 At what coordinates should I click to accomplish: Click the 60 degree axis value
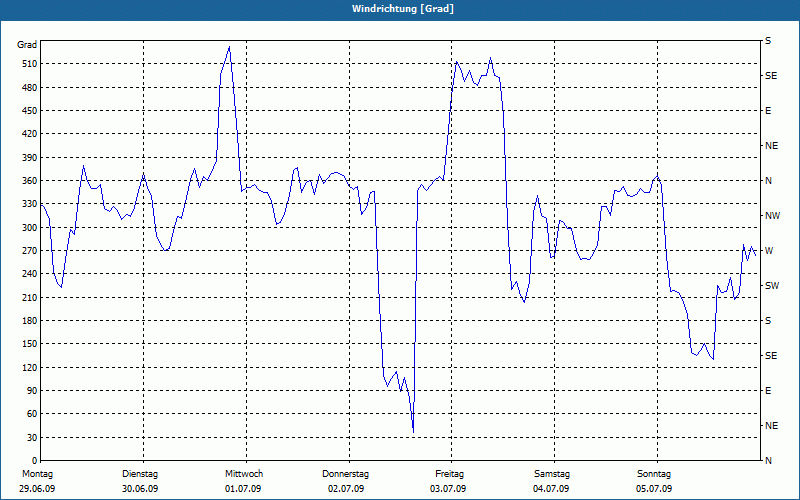pyautogui.click(x=31, y=414)
